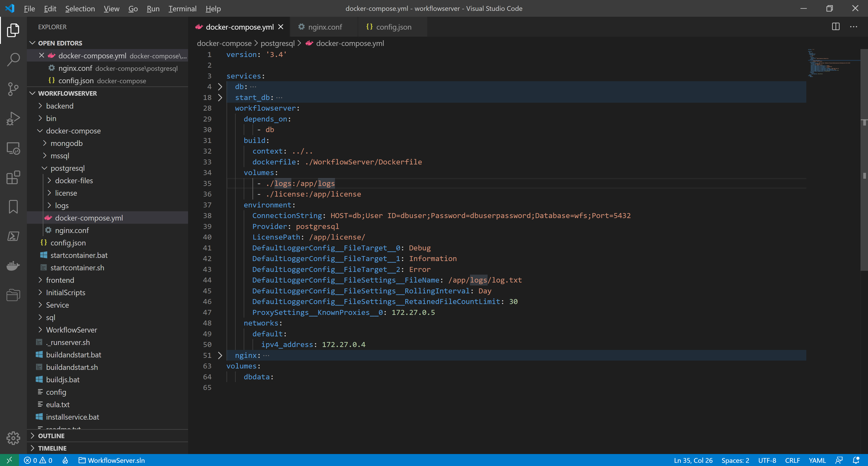Expand the folded nginx section on line 51
Image resolution: width=868 pixels, height=466 pixels.
220,355
